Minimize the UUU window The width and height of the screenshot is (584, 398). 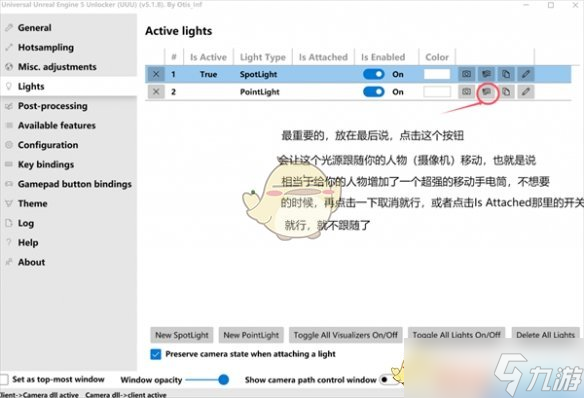point(526,5)
